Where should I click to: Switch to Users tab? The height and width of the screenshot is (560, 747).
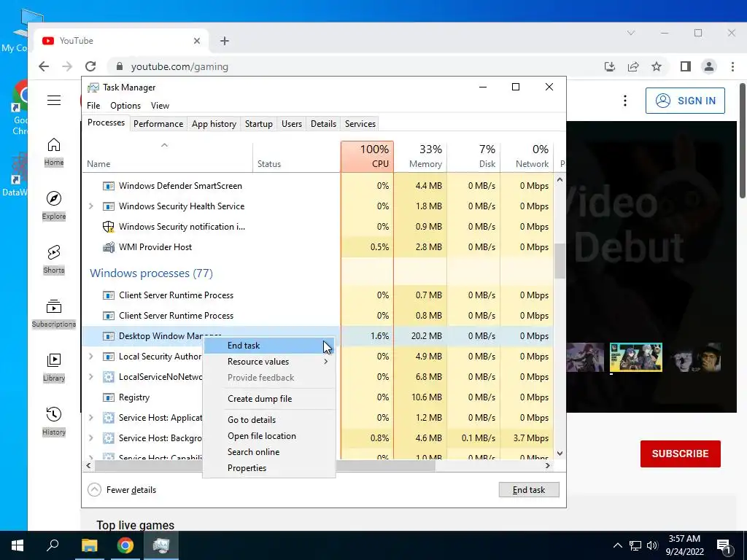tap(292, 124)
